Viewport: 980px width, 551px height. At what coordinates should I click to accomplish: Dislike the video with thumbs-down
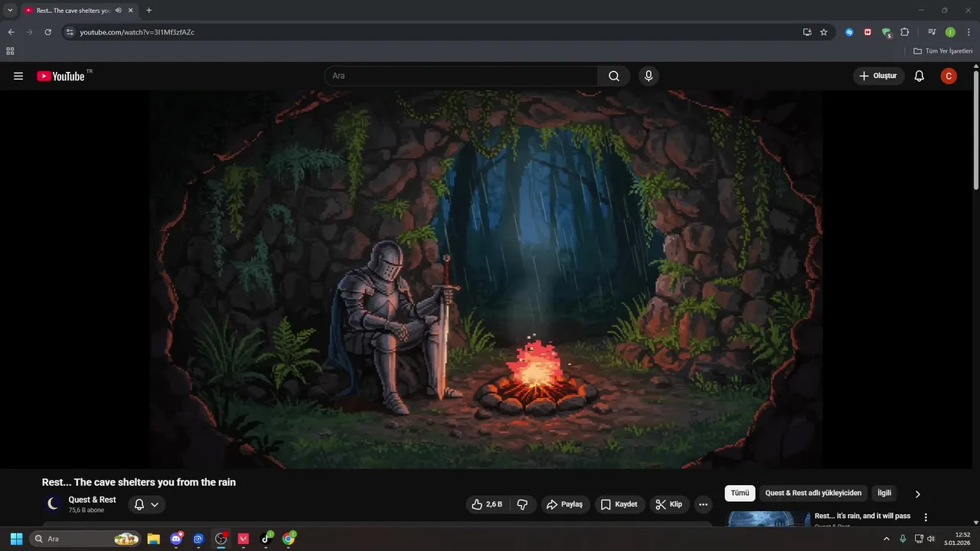pyautogui.click(x=523, y=504)
